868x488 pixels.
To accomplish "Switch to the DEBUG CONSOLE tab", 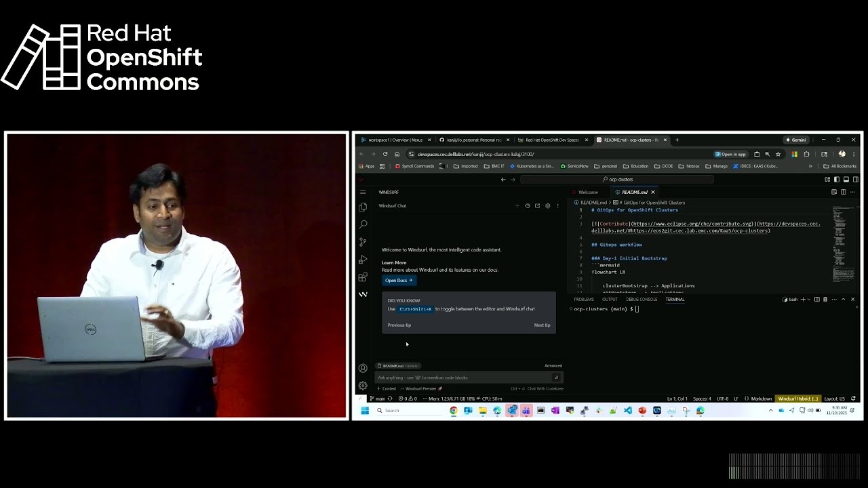I will click(642, 299).
